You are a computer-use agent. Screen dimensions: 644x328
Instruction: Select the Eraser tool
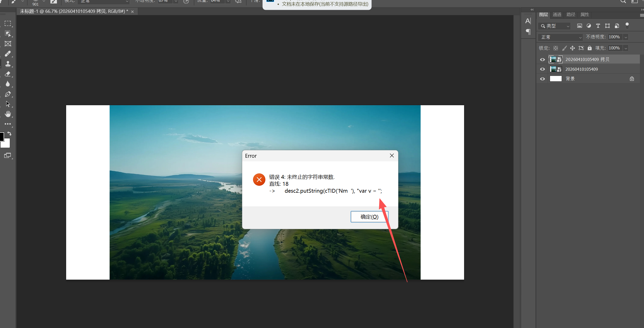point(8,74)
